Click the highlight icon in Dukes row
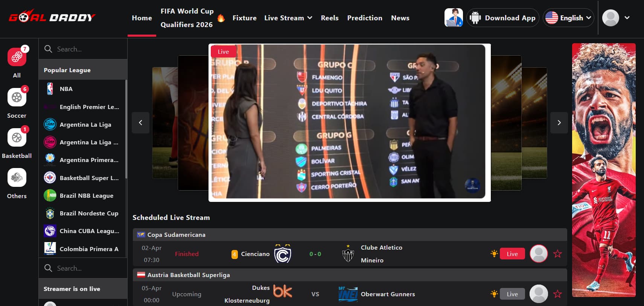 click(494, 294)
